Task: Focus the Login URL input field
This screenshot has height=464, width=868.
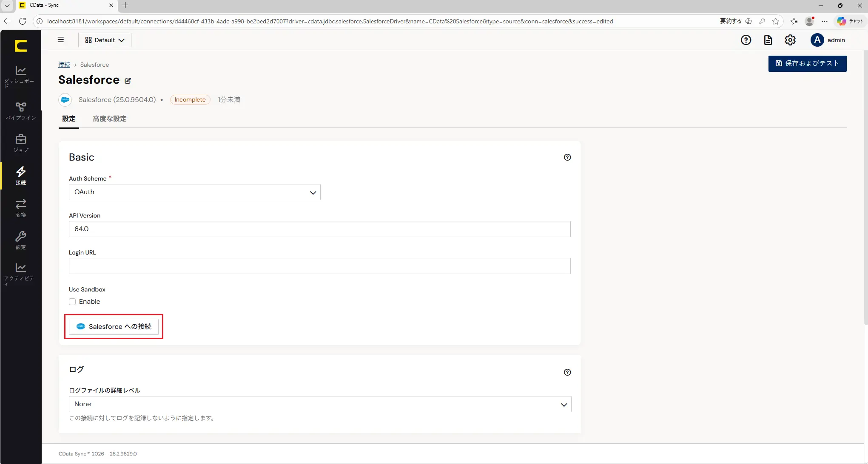Action: (320, 266)
